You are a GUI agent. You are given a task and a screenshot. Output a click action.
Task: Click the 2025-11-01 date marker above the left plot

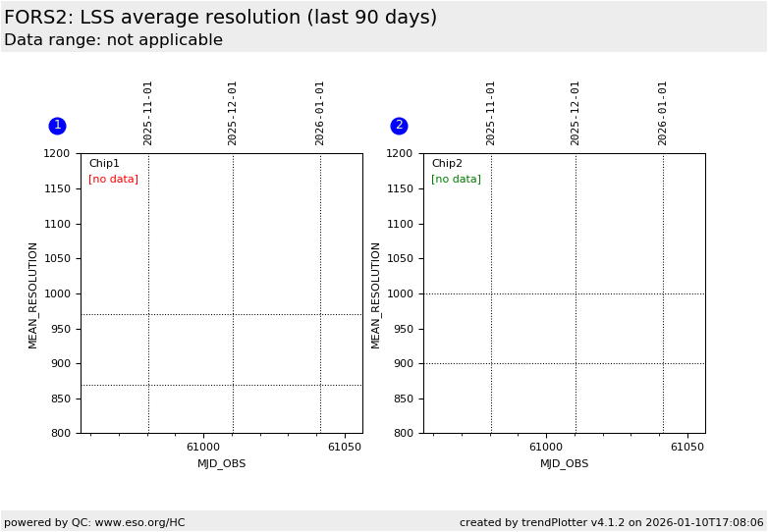148,113
